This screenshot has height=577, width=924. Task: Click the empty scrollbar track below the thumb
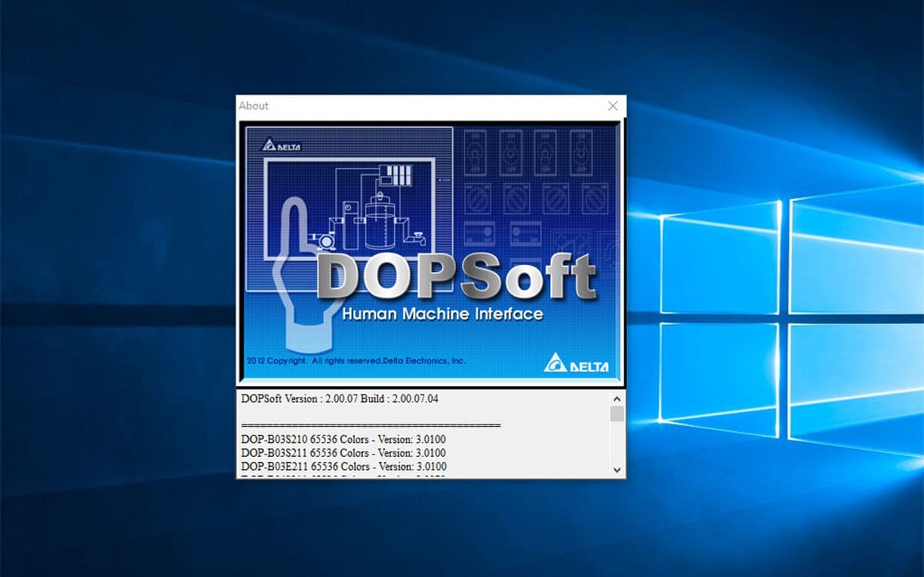coord(617,444)
